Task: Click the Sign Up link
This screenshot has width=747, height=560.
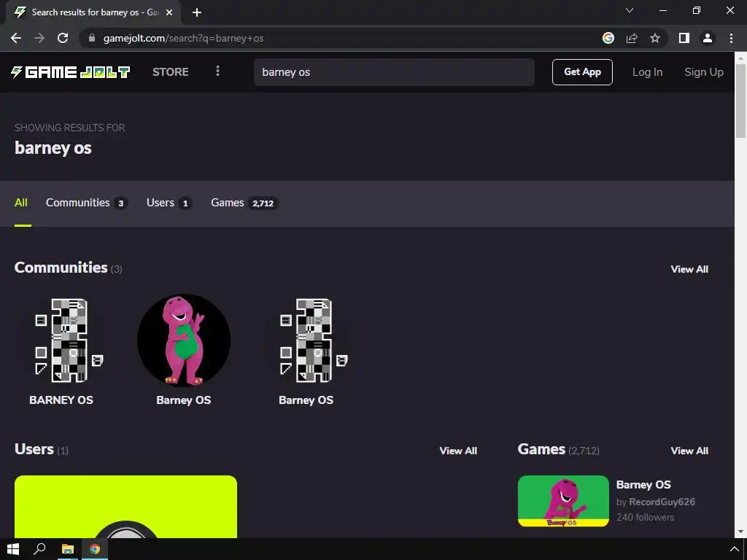Action: (x=704, y=72)
